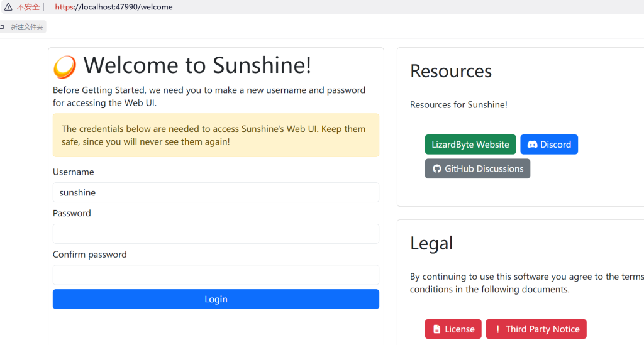Open the License document button
644x345 pixels.
453,329
